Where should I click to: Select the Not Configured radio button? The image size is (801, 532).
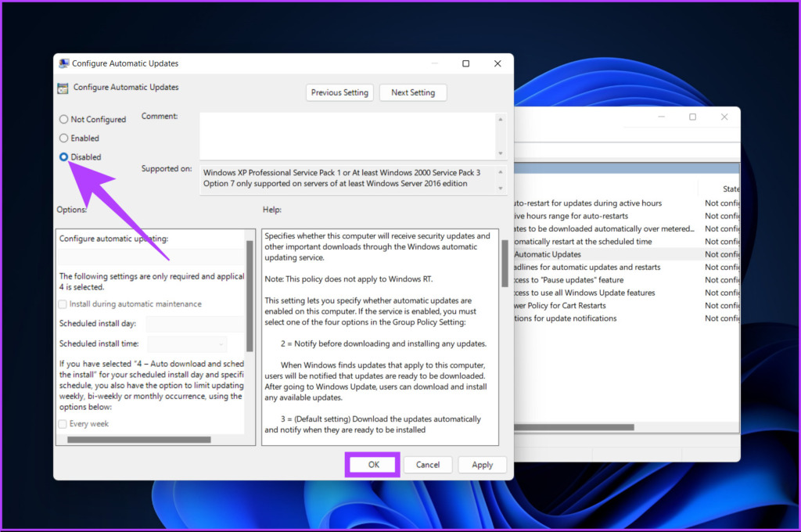point(64,120)
